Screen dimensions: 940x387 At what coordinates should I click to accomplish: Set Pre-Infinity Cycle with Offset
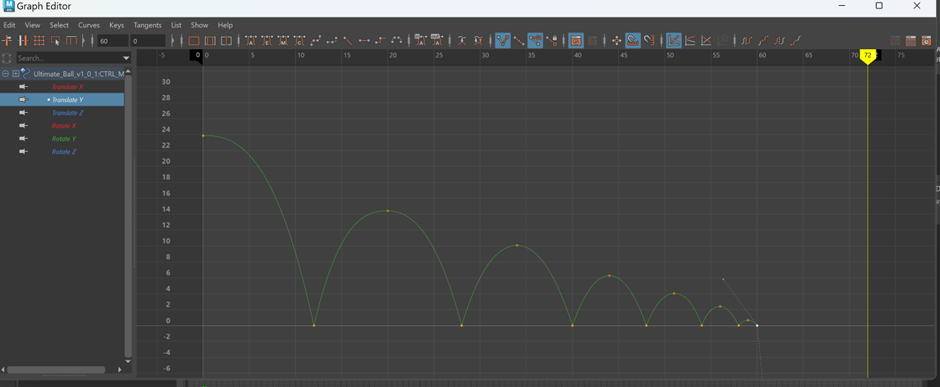click(763, 41)
